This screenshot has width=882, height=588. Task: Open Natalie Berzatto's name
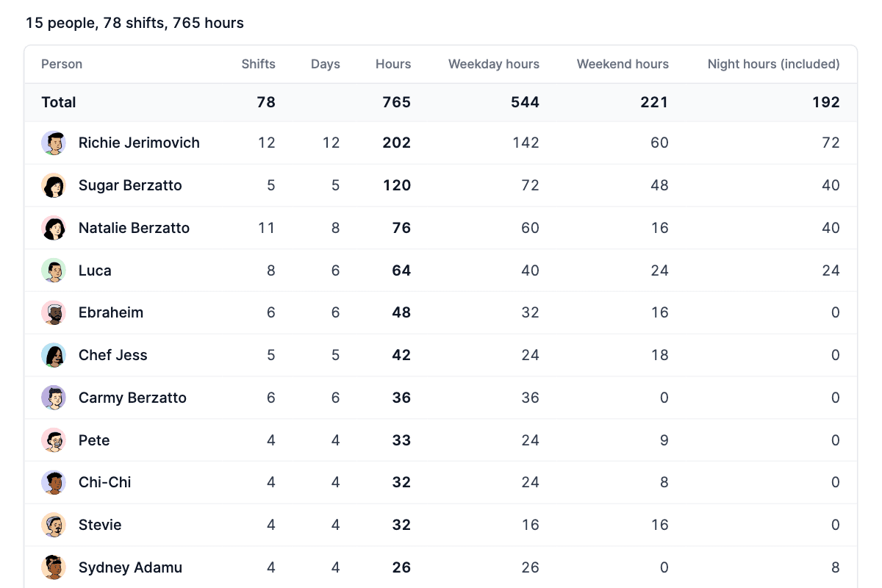click(x=134, y=228)
